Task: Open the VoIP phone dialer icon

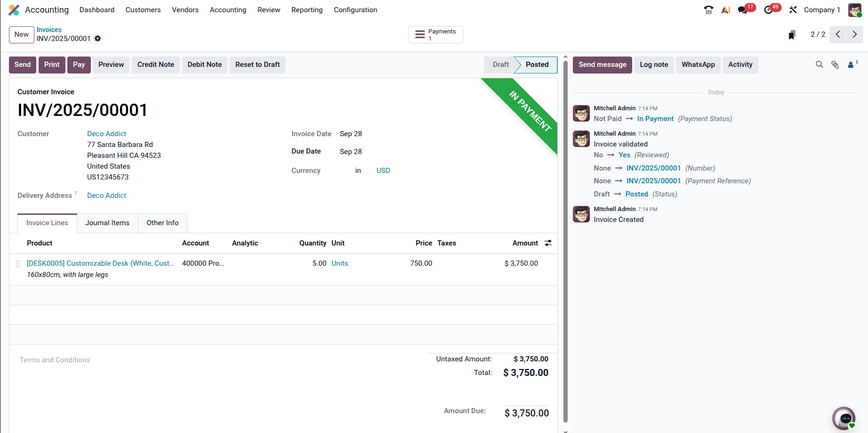Action: point(708,10)
